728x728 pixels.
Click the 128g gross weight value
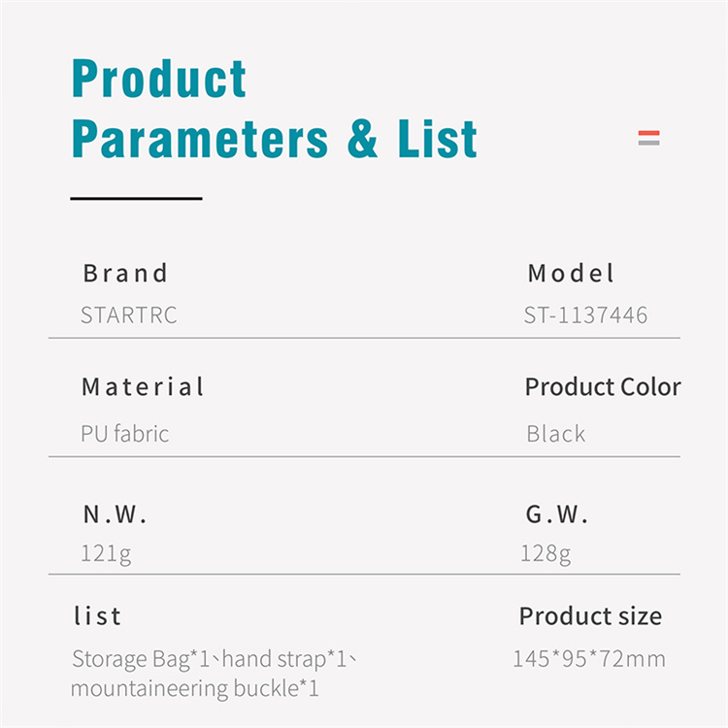(546, 554)
